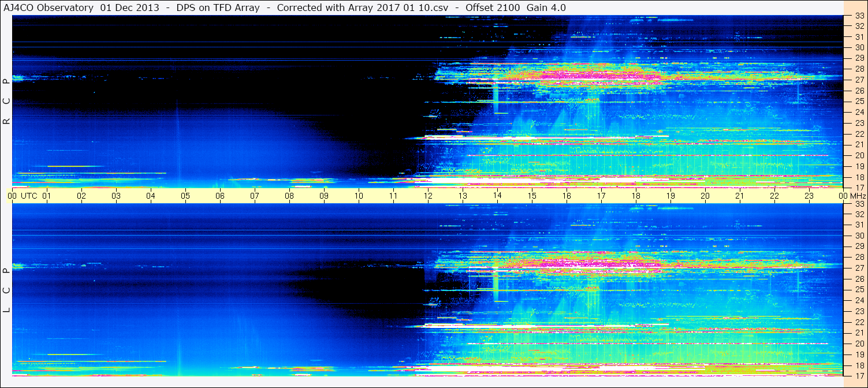Select the 18 hour marker on time axis
The image size is (868, 388).
tap(636, 196)
